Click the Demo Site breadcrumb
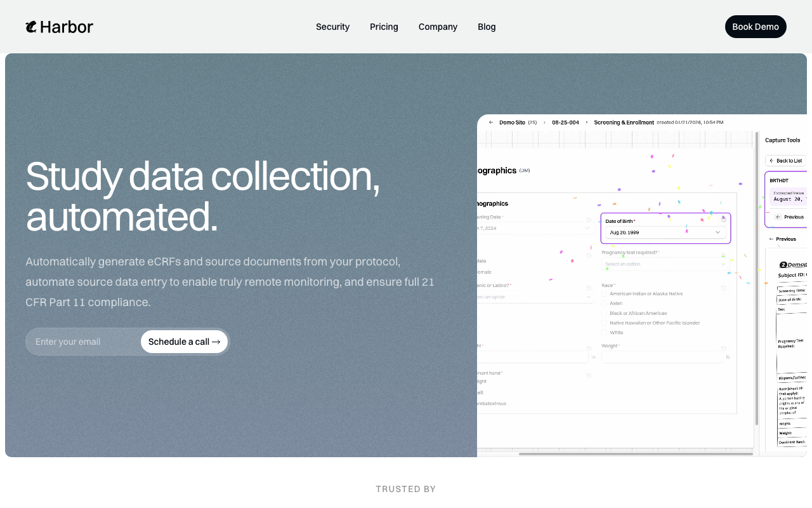Image resolution: width=812 pixels, height=508 pixels. [512, 122]
